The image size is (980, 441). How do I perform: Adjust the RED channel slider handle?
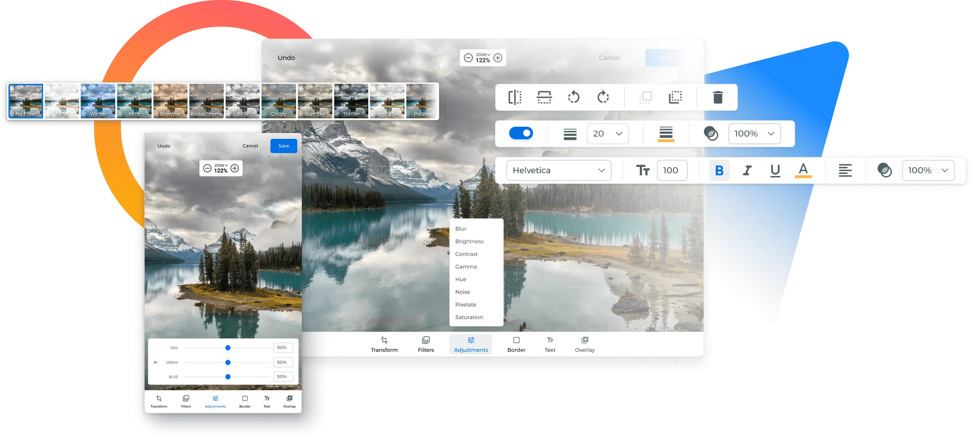[x=228, y=348]
